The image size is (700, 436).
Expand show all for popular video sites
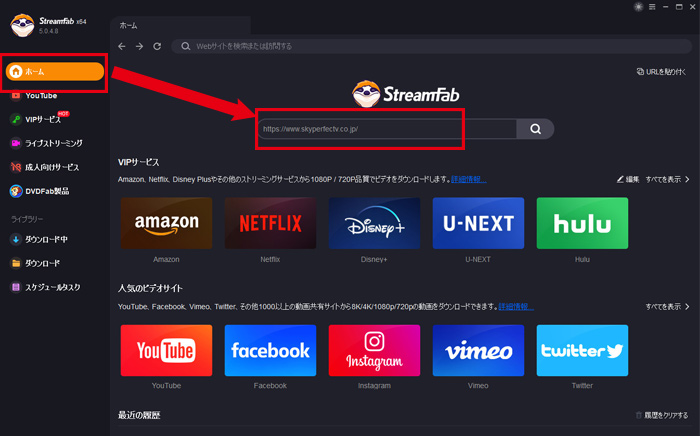pyautogui.click(x=667, y=307)
